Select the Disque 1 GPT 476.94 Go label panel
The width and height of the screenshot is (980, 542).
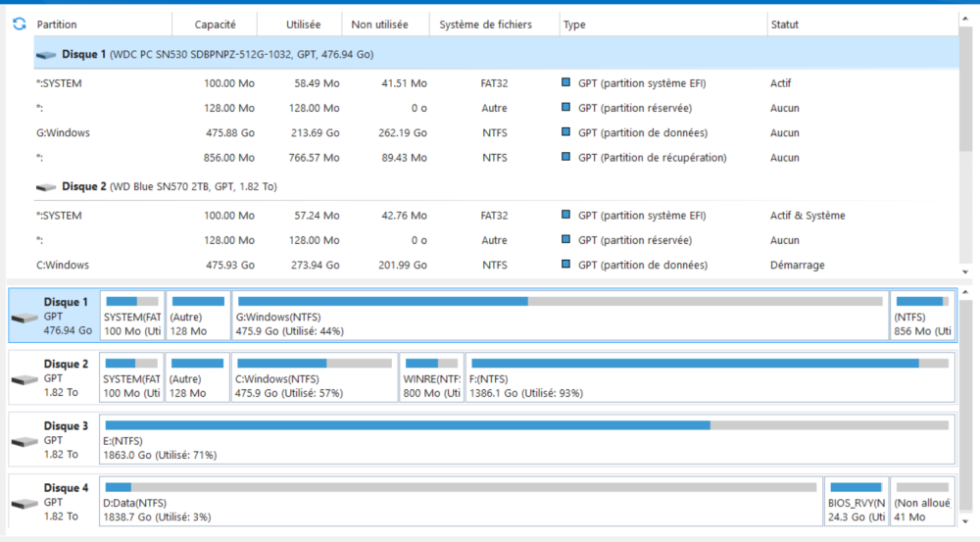[54, 316]
